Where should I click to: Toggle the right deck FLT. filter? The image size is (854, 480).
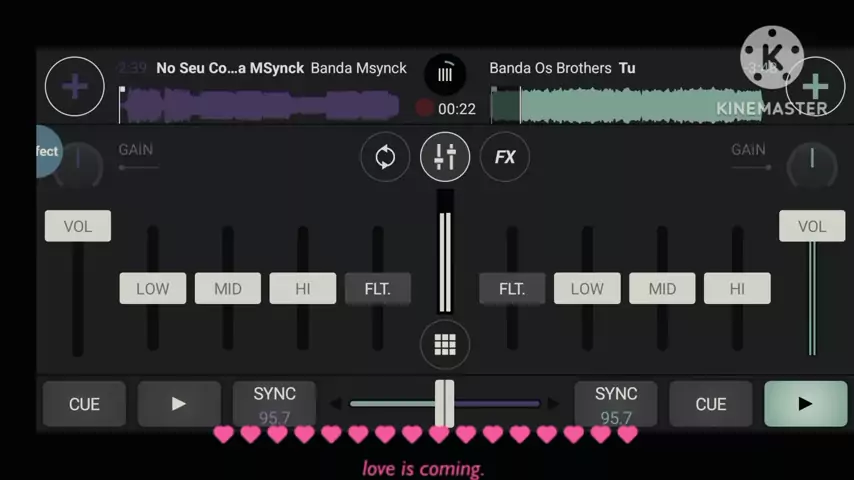(x=512, y=289)
